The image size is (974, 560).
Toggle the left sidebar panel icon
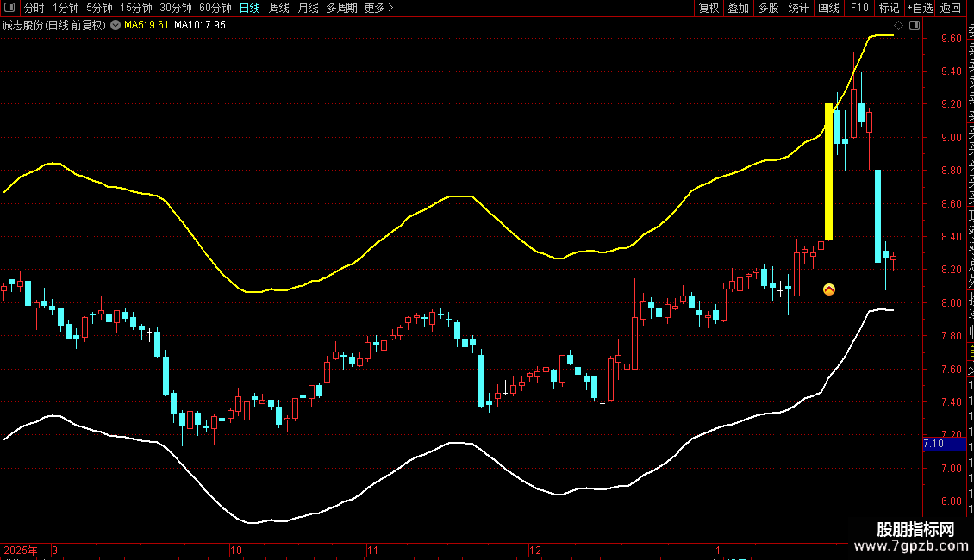[9, 8]
